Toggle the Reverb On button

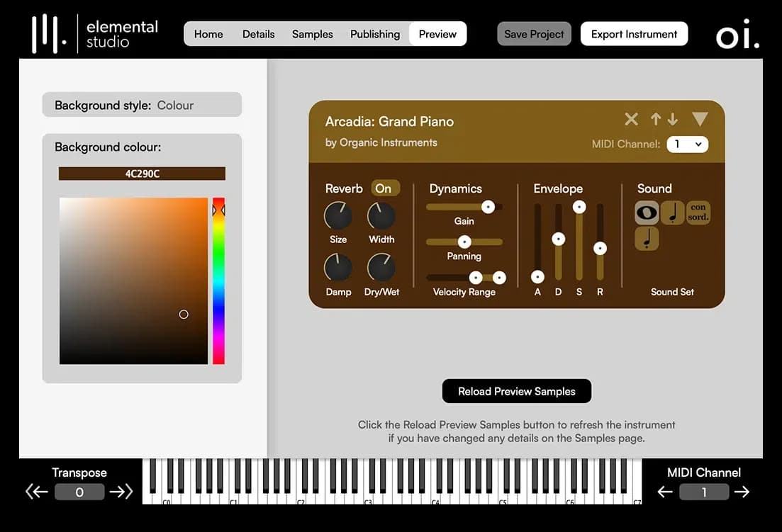384,188
